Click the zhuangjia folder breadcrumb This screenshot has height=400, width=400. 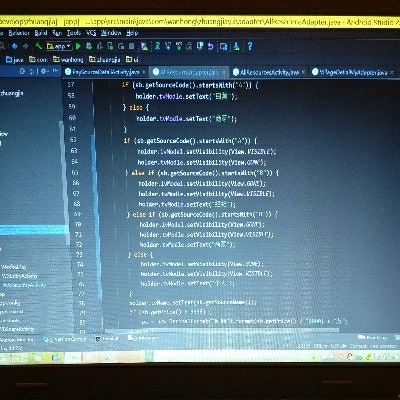point(104,60)
